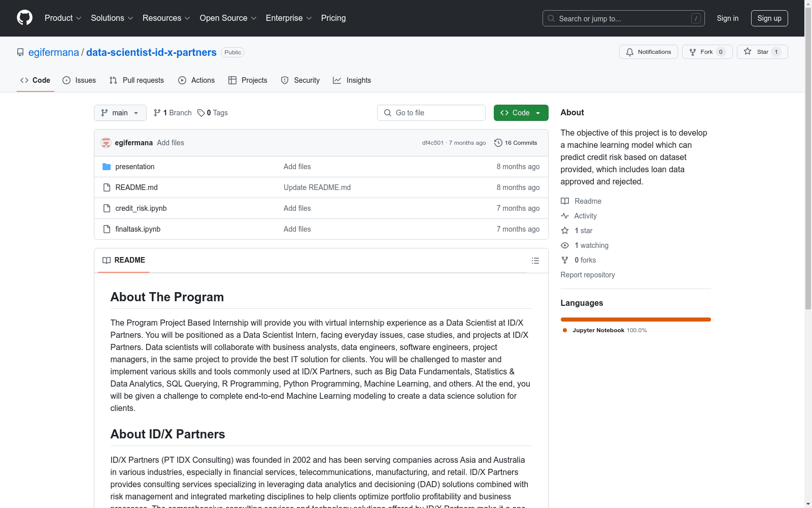Image resolution: width=812 pixels, height=508 pixels.
Task: Open the latest commit message Add files
Action: tap(171, 143)
